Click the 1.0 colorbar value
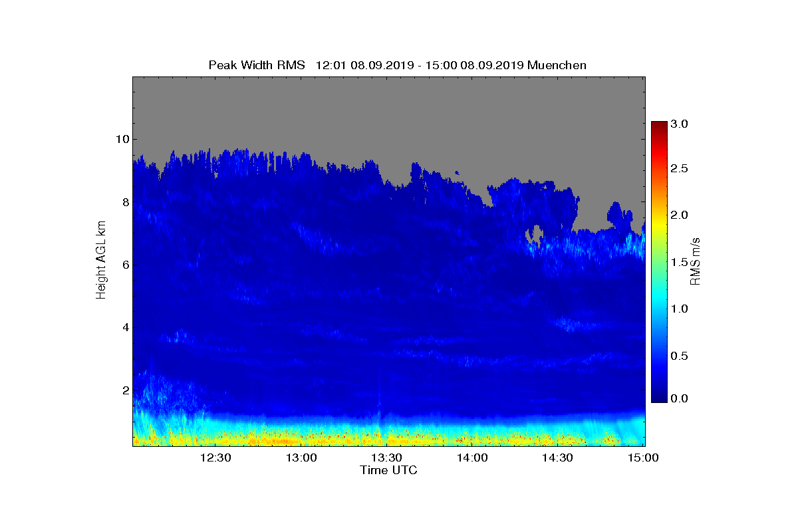Image resolution: width=798 pixels, height=532 pixels. 680,309
